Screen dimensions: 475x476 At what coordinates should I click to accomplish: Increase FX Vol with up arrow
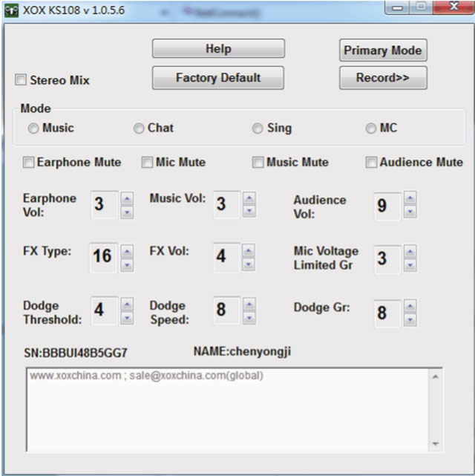click(x=249, y=251)
